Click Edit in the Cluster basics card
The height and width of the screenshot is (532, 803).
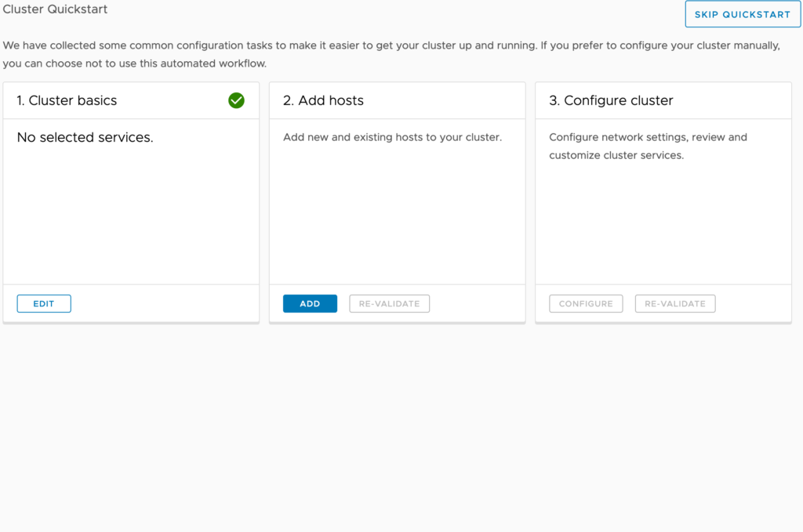tap(44, 304)
